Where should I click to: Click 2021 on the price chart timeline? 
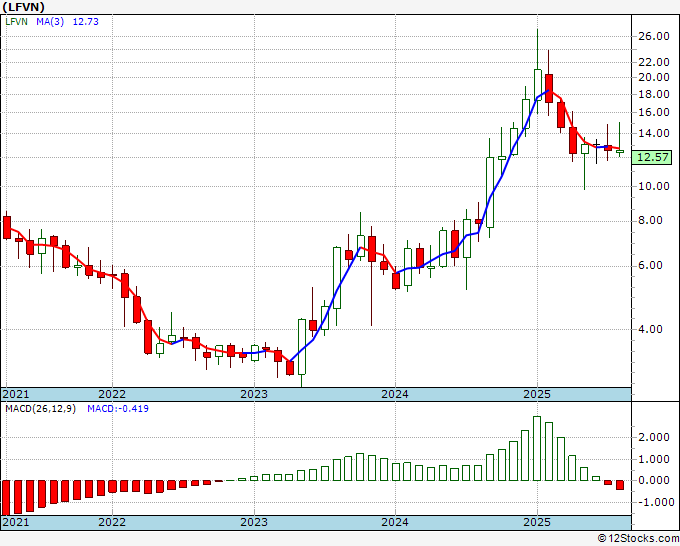16,394
